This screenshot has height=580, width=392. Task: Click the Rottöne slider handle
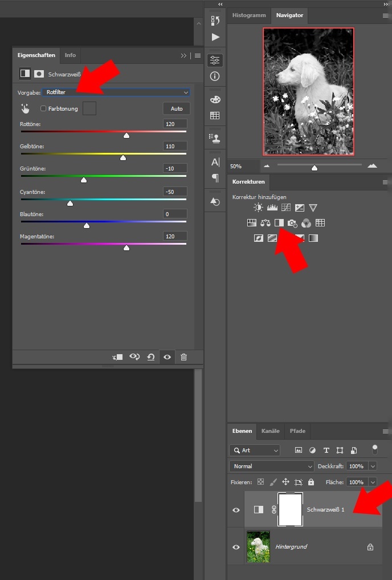coord(126,136)
